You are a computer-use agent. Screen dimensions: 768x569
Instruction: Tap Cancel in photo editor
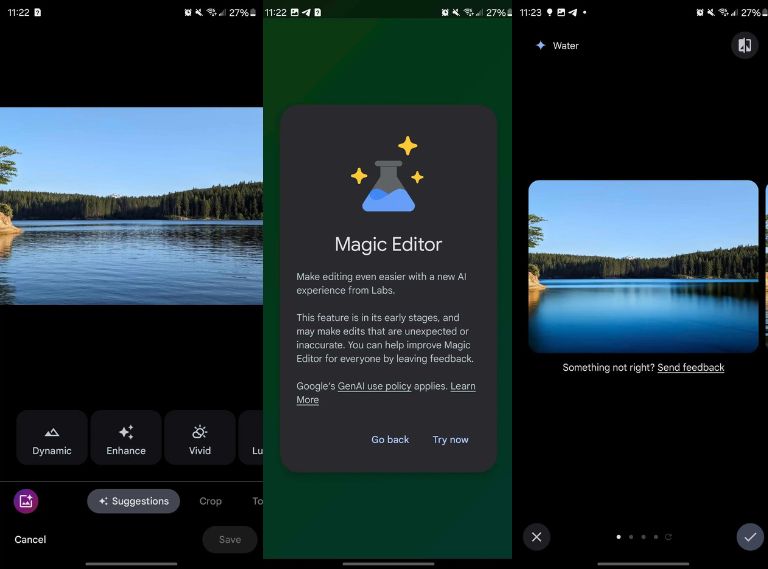point(30,539)
